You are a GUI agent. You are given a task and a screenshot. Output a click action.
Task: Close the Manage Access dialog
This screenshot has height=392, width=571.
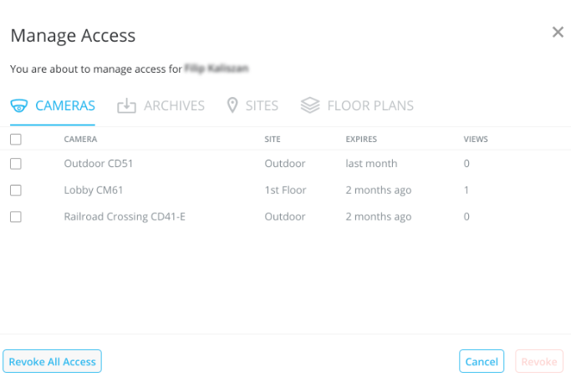pos(558,33)
